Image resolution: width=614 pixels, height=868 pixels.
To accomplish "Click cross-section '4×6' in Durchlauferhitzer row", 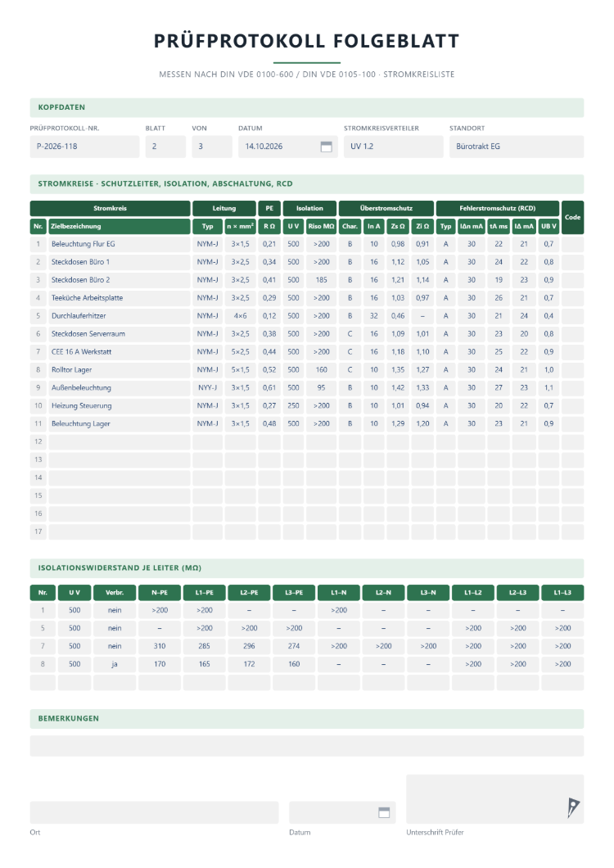I will click(241, 316).
